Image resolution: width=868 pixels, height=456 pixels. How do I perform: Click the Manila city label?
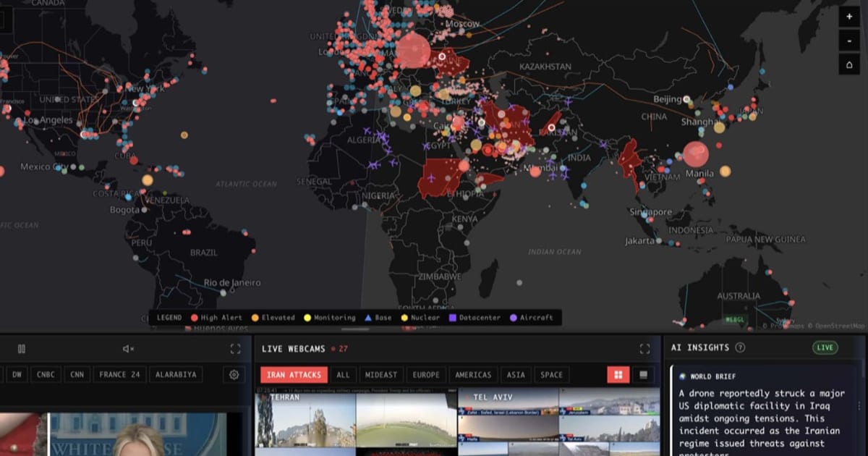click(x=699, y=174)
